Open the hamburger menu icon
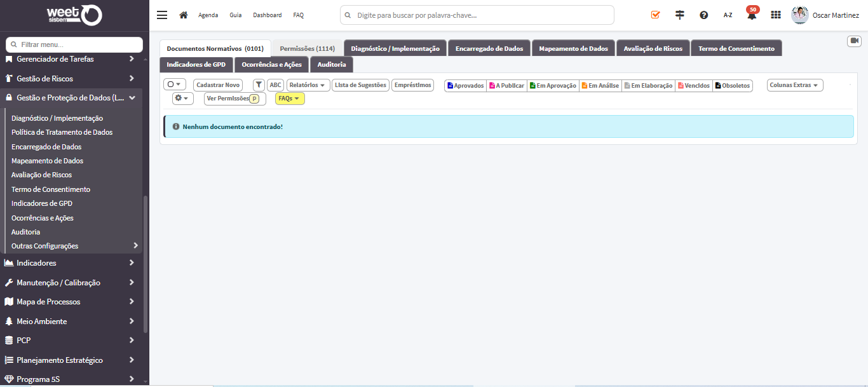The height and width of the screenshot is (387, 868). (162, 15)
